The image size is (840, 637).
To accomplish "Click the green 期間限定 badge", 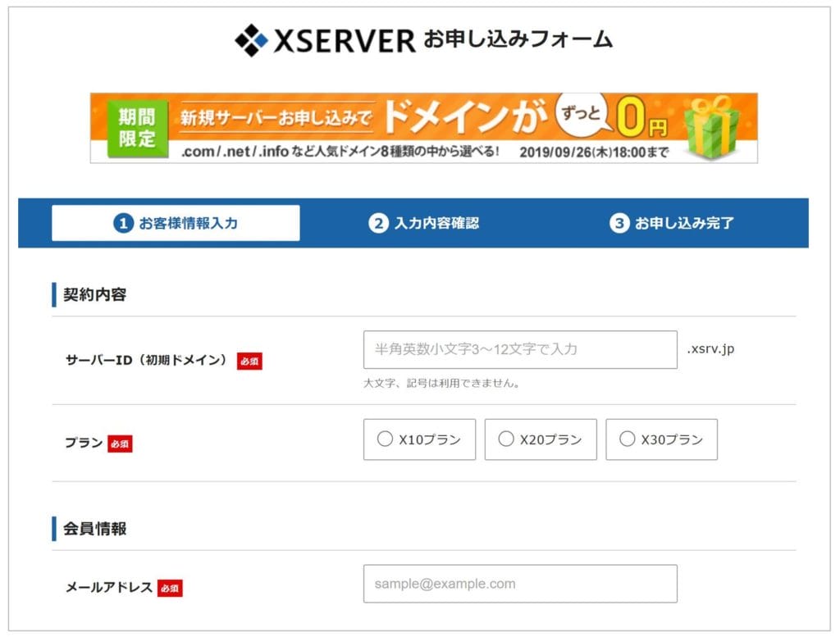I will pos(138,129).
